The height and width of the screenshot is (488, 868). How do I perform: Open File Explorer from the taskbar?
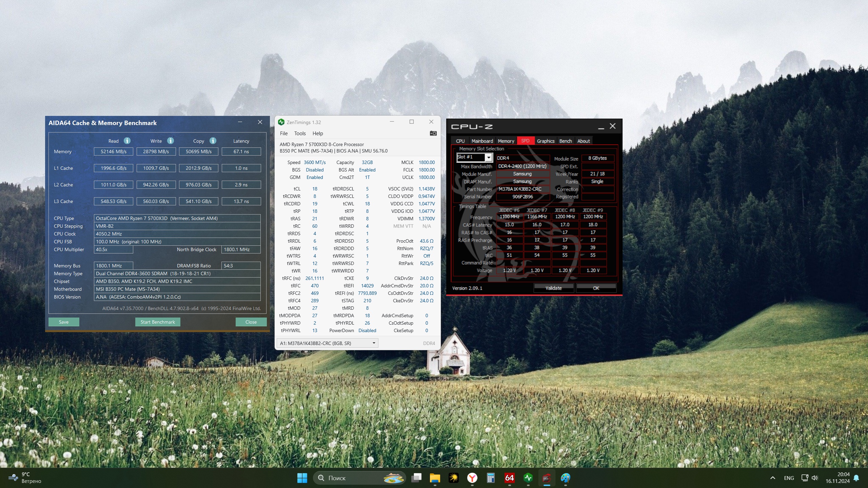tap(435, 478)
